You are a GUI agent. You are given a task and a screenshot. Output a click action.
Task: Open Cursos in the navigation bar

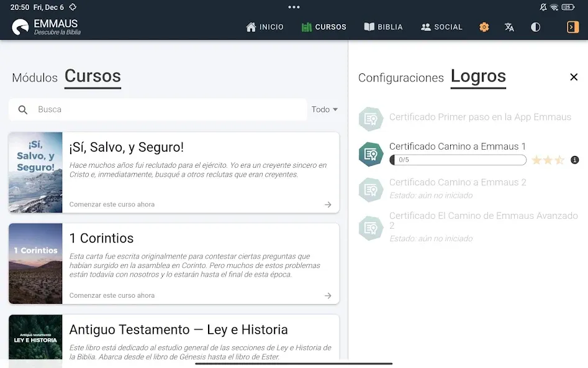(x=324, y=27)
